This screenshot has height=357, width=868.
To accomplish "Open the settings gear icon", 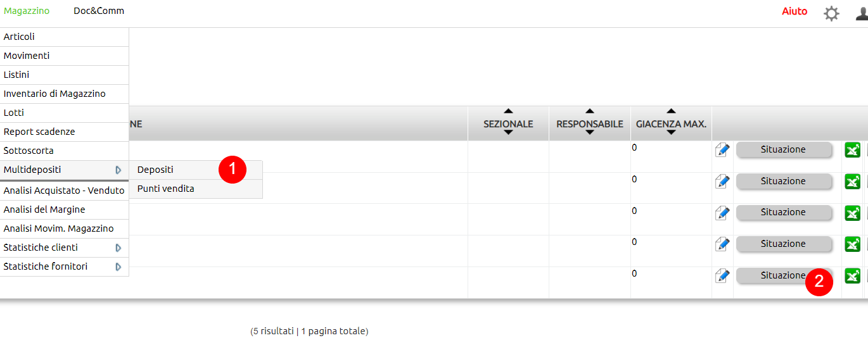I will coord(831,13).
